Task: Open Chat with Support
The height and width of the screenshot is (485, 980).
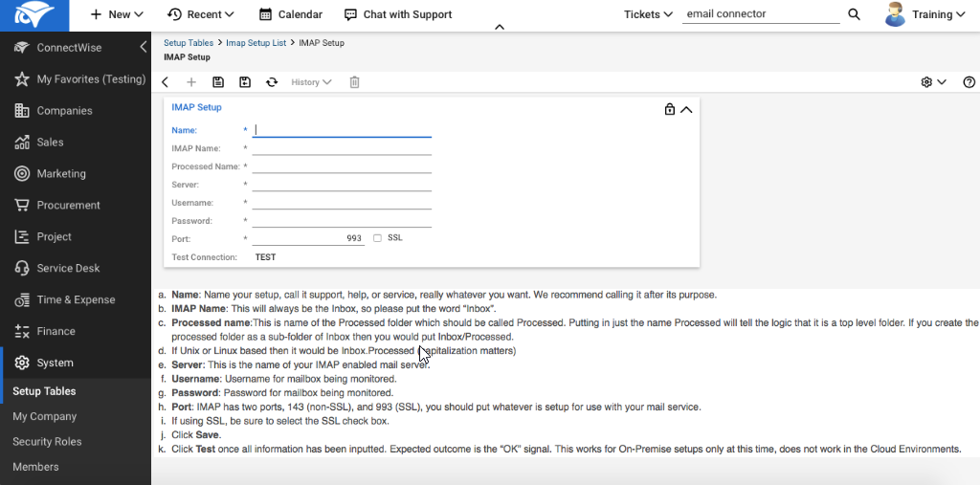Action: tap(398, 14)
